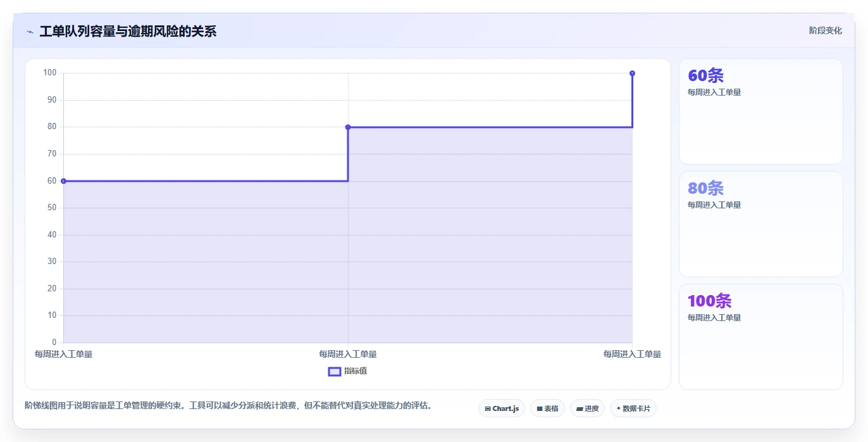Click 每周进入工单量 label in the 80条 card

pyautogui.click(x=714, y=205)
